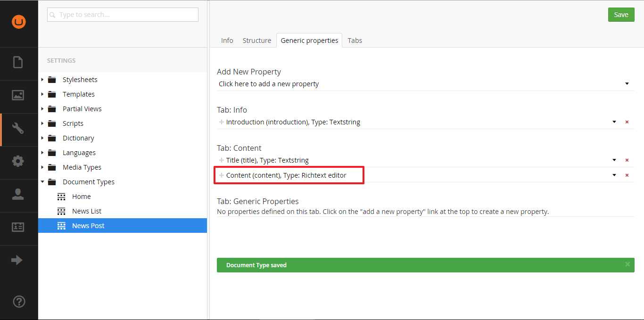Image resolution: width=644 pixels, height=320 pixels.
Task: Click the Templates folder icon
Action: pyautogui.click(x=52, y=94)
